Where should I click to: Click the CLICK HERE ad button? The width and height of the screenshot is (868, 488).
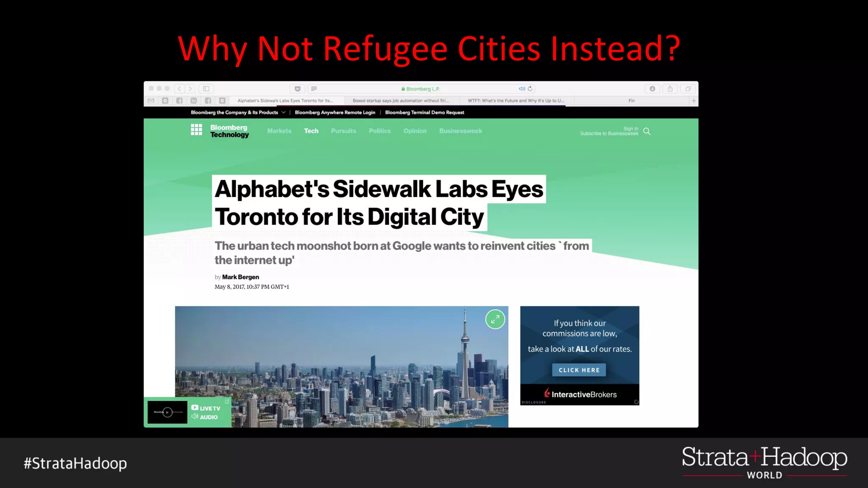click(579, 370)
